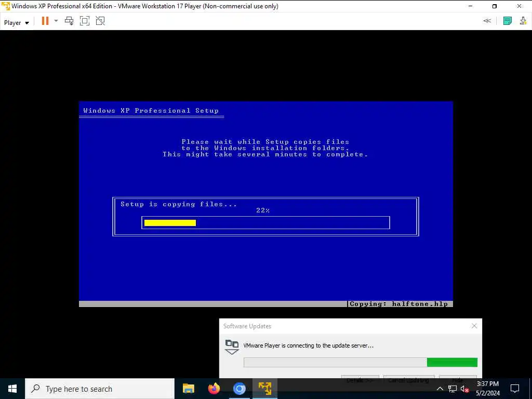Launch Firefox from the taskbar

pos(214,389)
